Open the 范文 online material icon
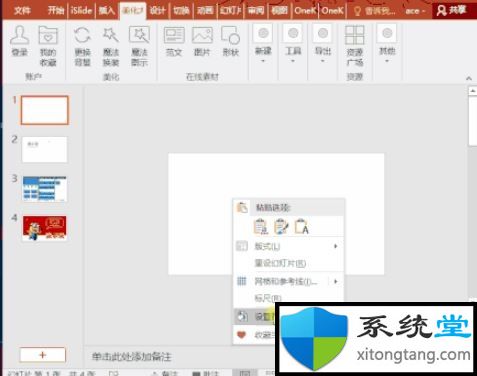The image size is (477, 376). click(x=174, y=35)
